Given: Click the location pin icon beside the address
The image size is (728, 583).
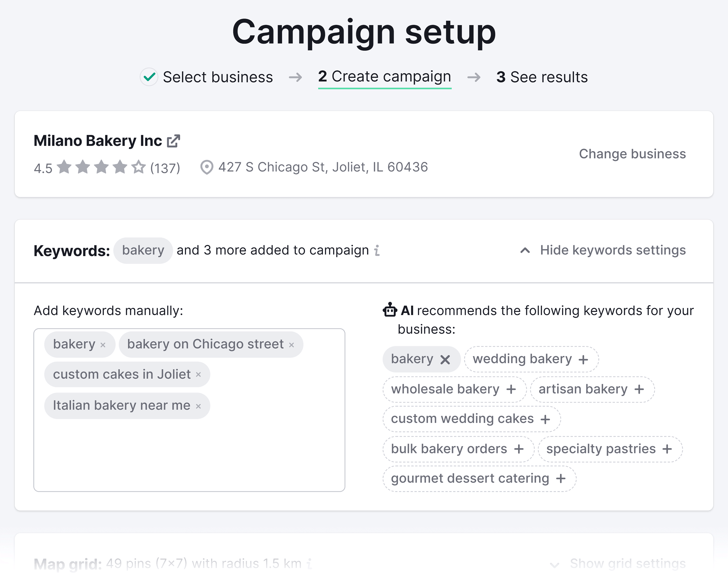Looking at the screenshot, I should point(207,167).
